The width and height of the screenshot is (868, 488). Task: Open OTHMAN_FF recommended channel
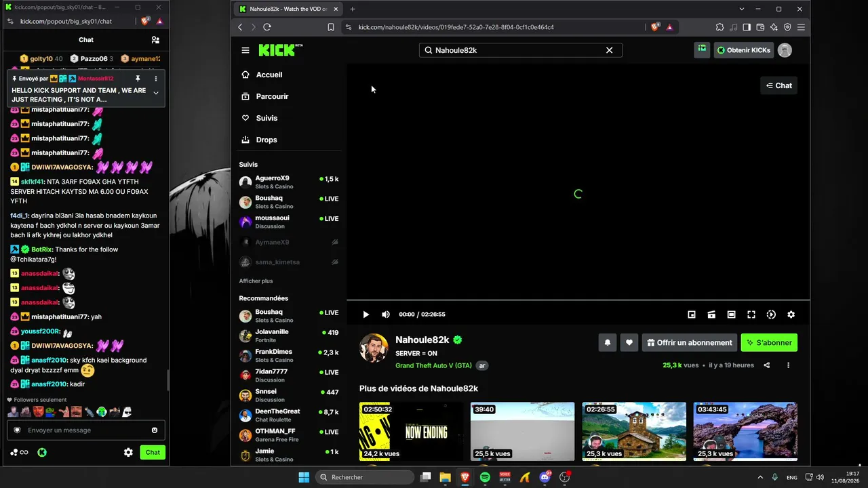pos(289,434)
